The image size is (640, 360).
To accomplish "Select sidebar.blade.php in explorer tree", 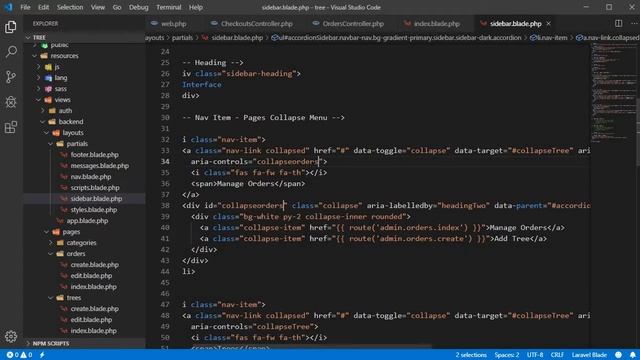I will pyautogui.click(x=96, y=199).
